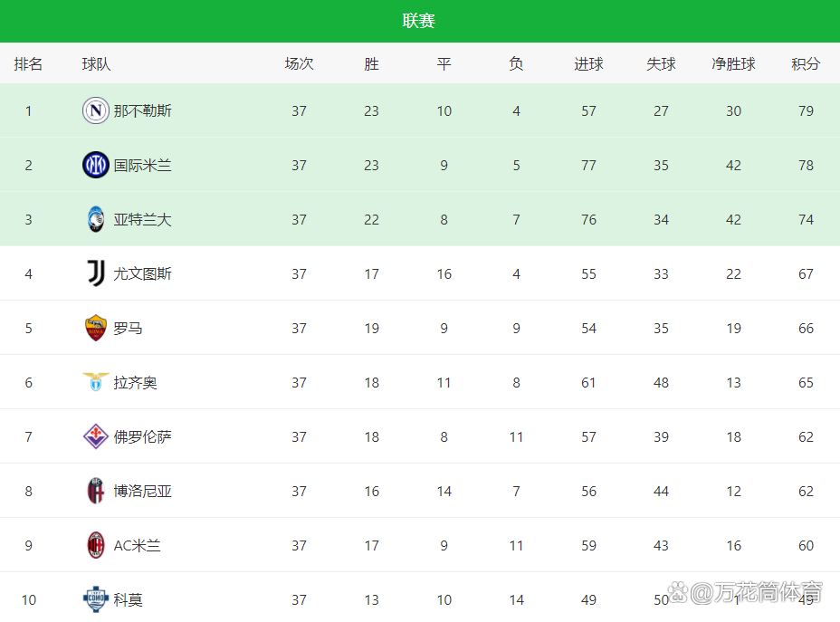This screenshot has width=840, height=622.
Task: Select the 联赛 tab in green header
Action: click(x=418, y=21)
